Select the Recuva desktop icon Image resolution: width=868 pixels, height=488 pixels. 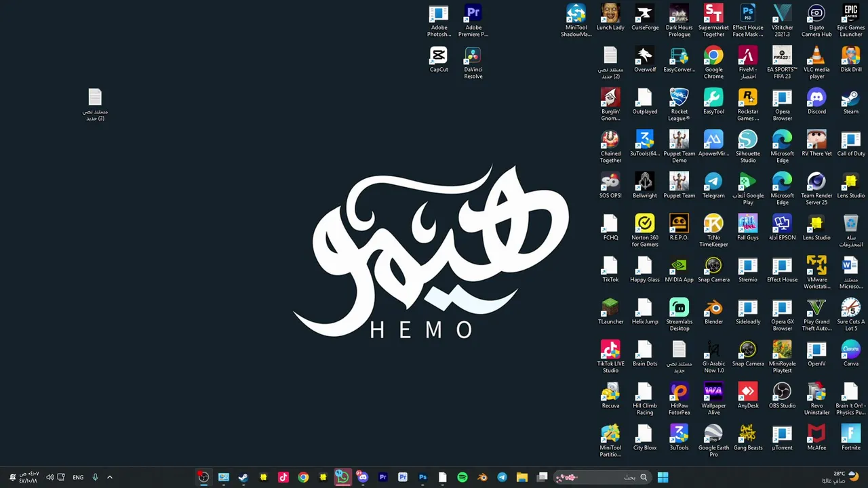[x=610, y=396]
